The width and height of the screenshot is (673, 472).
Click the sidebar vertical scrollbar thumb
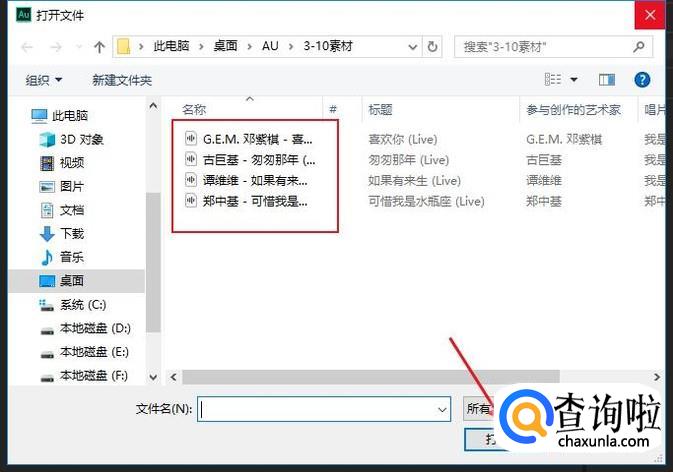tap(153, 262)
